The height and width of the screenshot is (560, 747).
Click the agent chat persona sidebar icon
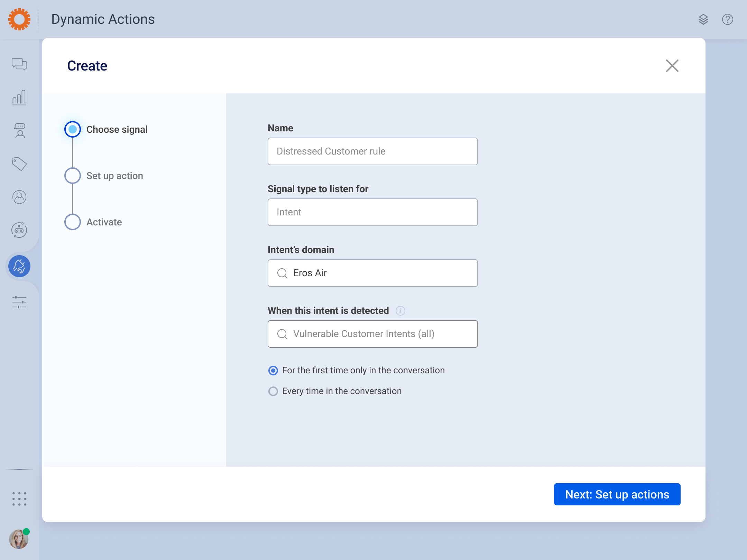tap(20, 131)
